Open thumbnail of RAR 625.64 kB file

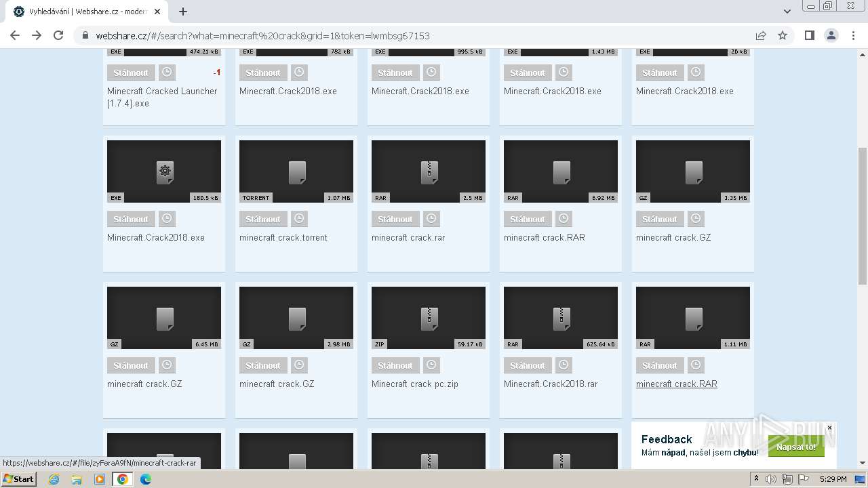(x=561, y=318)
